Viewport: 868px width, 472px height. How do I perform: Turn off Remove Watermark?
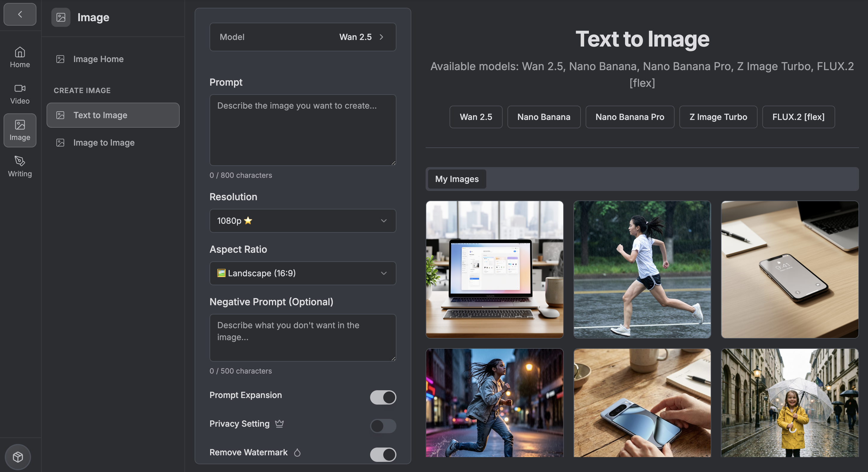(383, 455)
